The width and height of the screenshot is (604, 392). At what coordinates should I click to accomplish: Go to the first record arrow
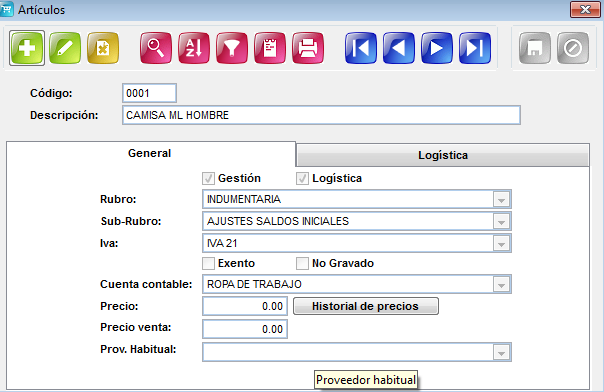pyautogui.click(x=361, y=48)
